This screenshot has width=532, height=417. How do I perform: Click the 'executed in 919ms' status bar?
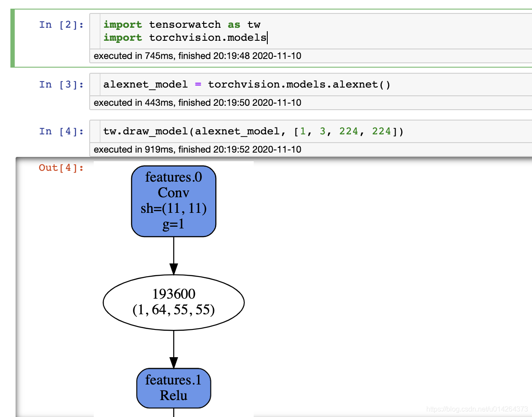pyautogui.click(x=173, y=150)
